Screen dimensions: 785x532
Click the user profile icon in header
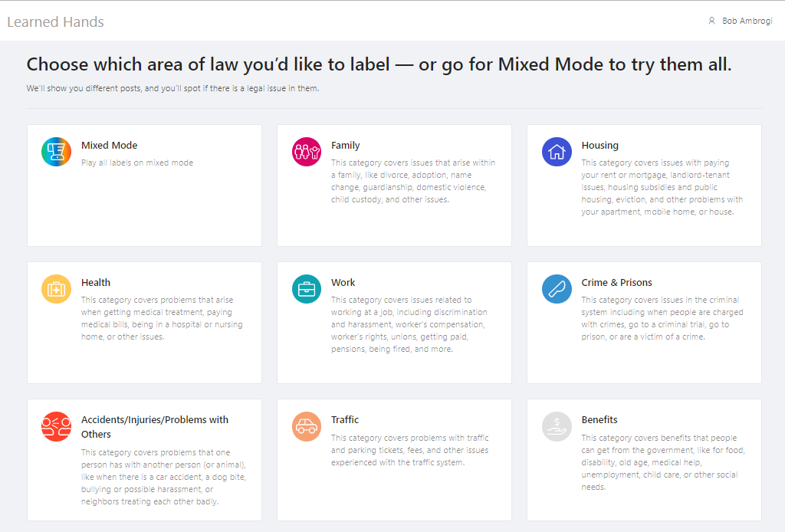pos(711,21)
